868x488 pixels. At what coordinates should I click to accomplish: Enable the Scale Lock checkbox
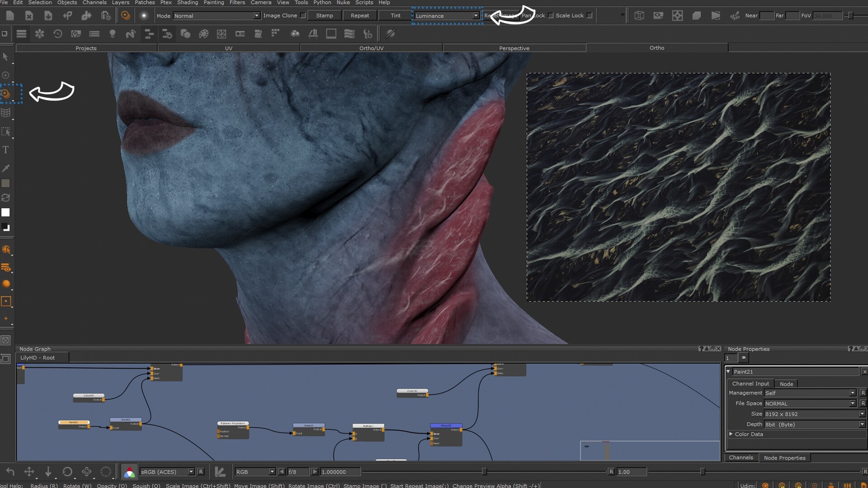point(589,15)
